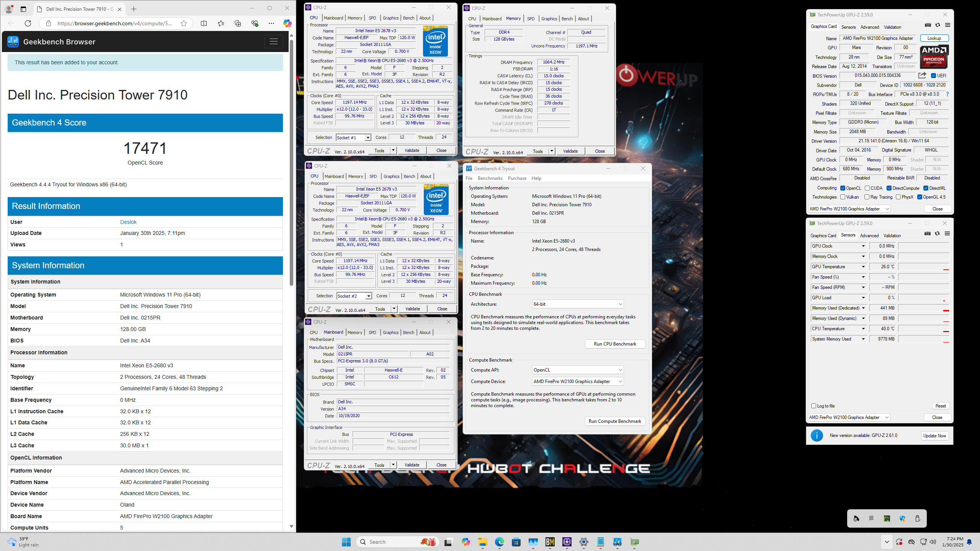Toggle the Ray Tracing checkbox
Viewport: 980px width, 551px height.
[x=867, y=197]
